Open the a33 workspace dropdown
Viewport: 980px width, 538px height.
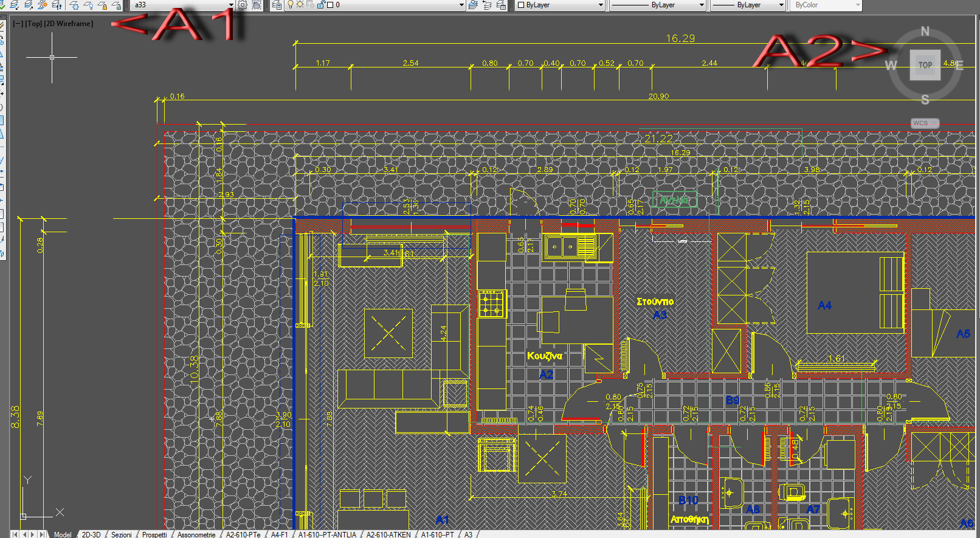(x=230, y=5)
